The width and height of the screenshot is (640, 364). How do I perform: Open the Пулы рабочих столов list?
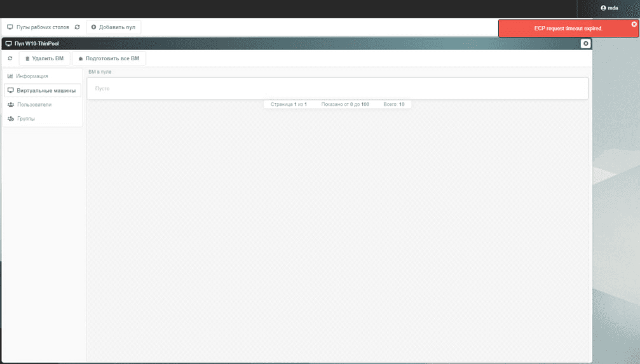43,27
